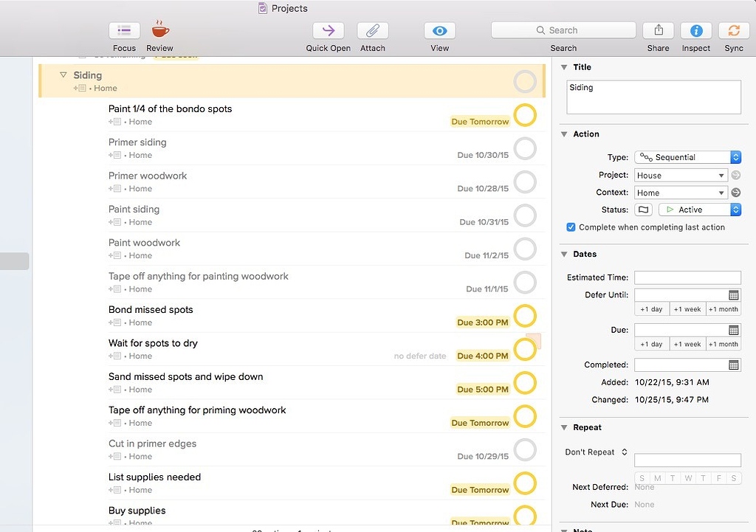
Task: Click the Attach paperclip icon
Action: tap(372, 31)
